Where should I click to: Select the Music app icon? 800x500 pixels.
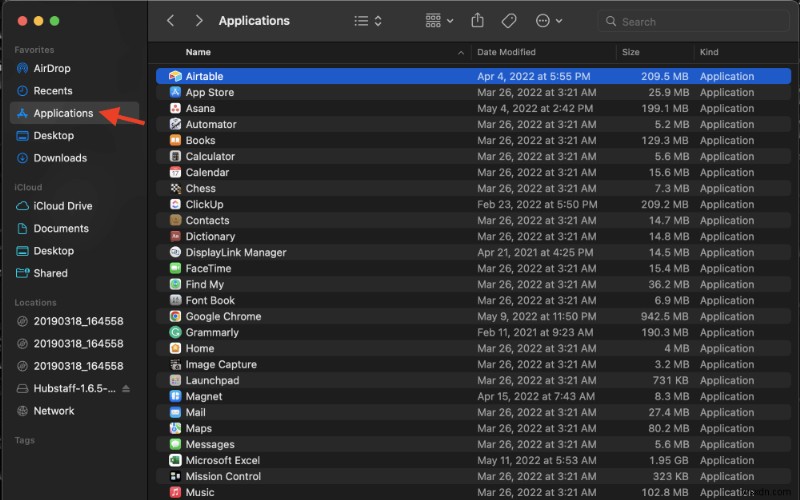tap(175, 492)
